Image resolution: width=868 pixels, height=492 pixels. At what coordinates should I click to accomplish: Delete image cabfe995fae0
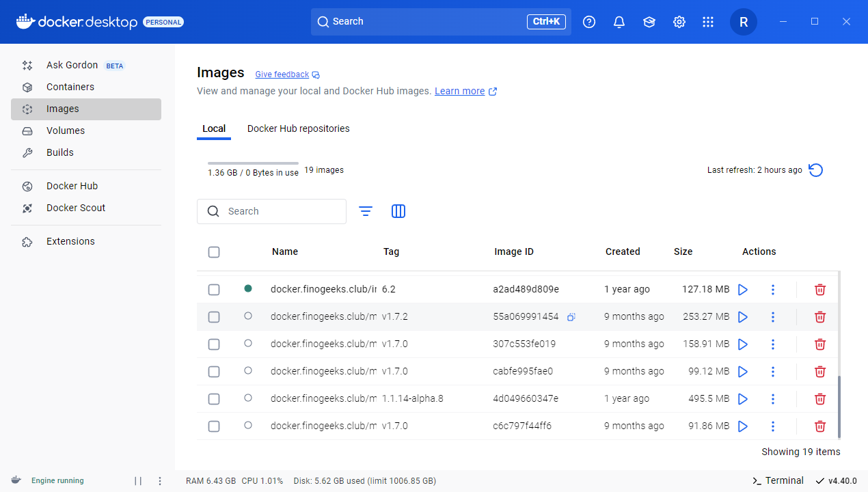tap(820, 372)
